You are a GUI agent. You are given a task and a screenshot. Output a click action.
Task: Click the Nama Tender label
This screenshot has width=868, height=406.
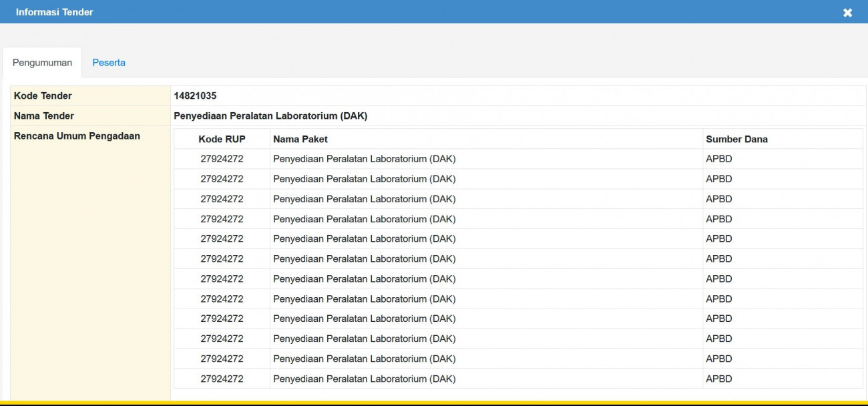pyautogui.click(x=44, y=116)
